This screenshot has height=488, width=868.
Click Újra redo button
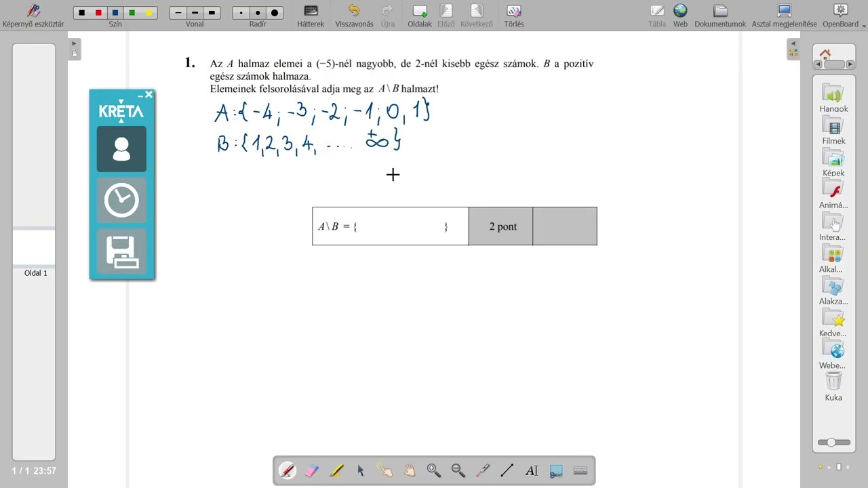pyautogui.click(x=388, y=16)
